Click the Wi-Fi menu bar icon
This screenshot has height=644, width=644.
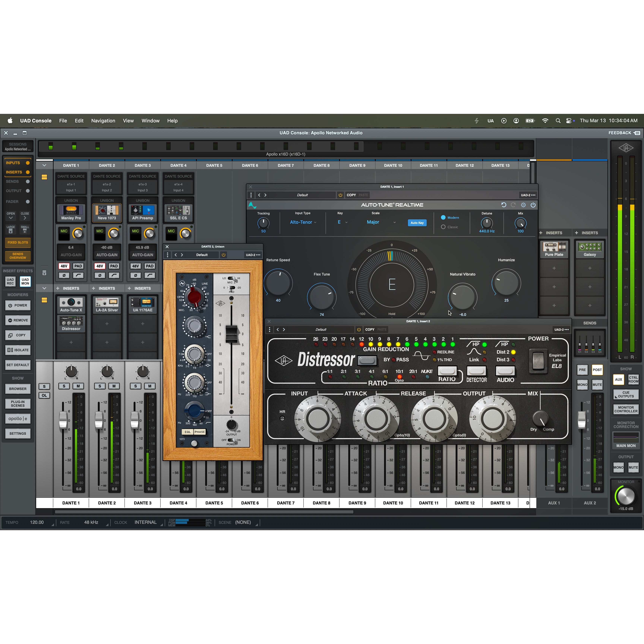tap(545, 121)
